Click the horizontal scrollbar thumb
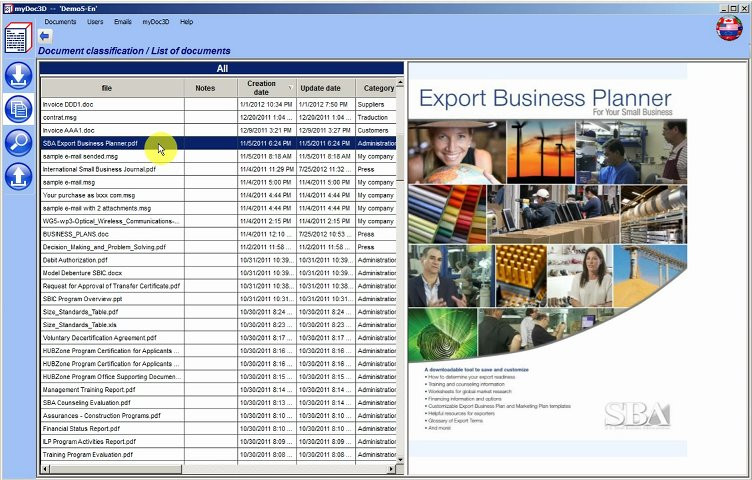Screen dimensions: 752x480 click(x=116, y=469)
